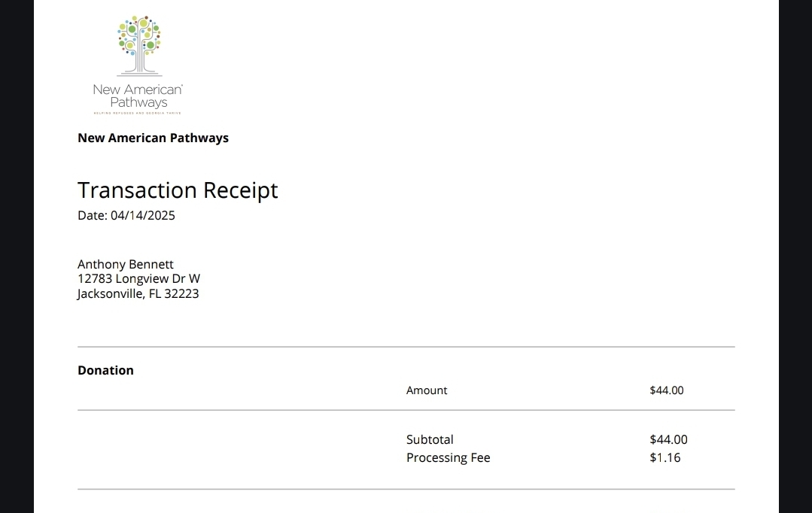The width and height of the screenshot is (812, 513).
Task: Click the $44.00 value beside Amount
Action: coord(667,390)
